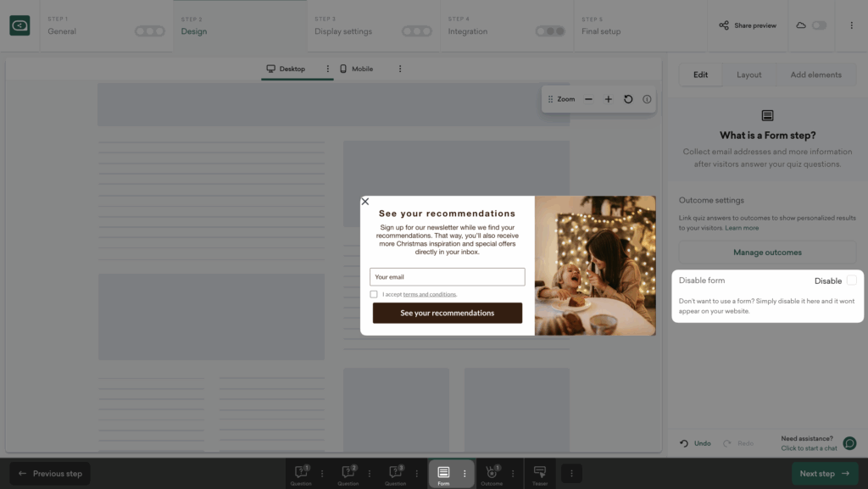
Task: Click the Your email input field
Action: click(x=447, y=277)
